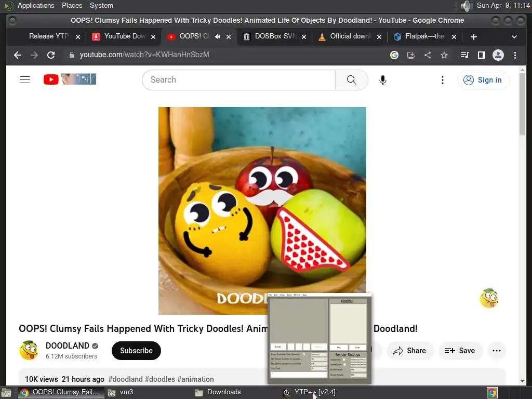The image size is (532, 399).
Task: Open YouTube settings three-dot menu
Action: [x=443, y=79]
